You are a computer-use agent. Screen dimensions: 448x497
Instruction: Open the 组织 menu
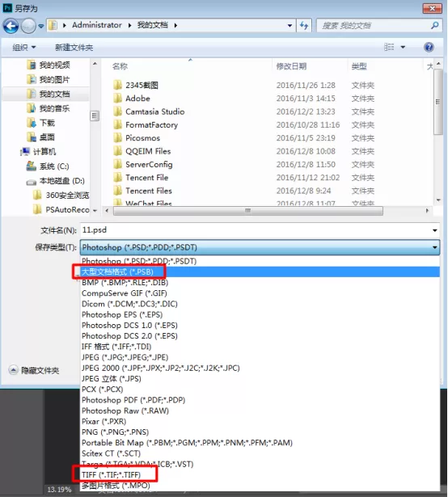pos(23,48)
